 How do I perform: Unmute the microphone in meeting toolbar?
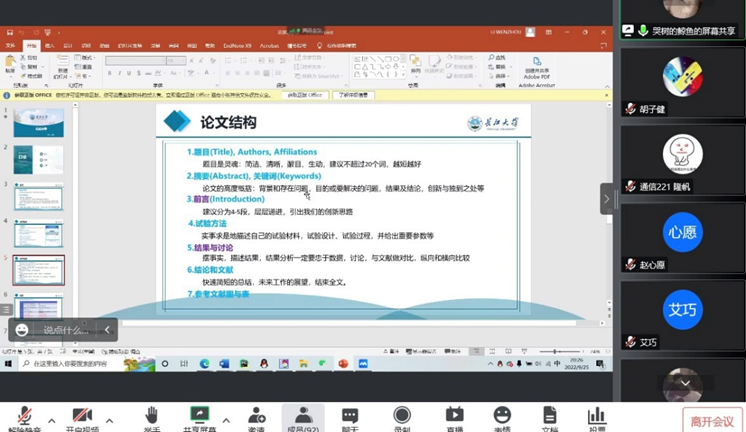[23, 417]
